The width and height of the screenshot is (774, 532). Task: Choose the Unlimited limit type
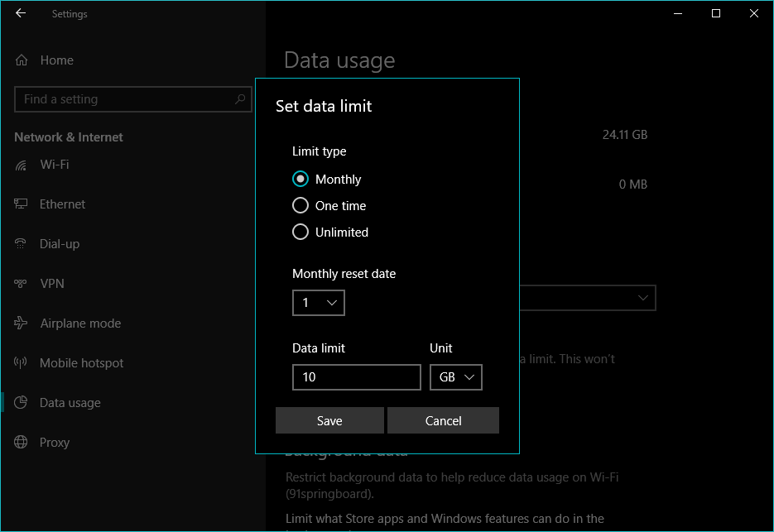[x=300, y=232]
